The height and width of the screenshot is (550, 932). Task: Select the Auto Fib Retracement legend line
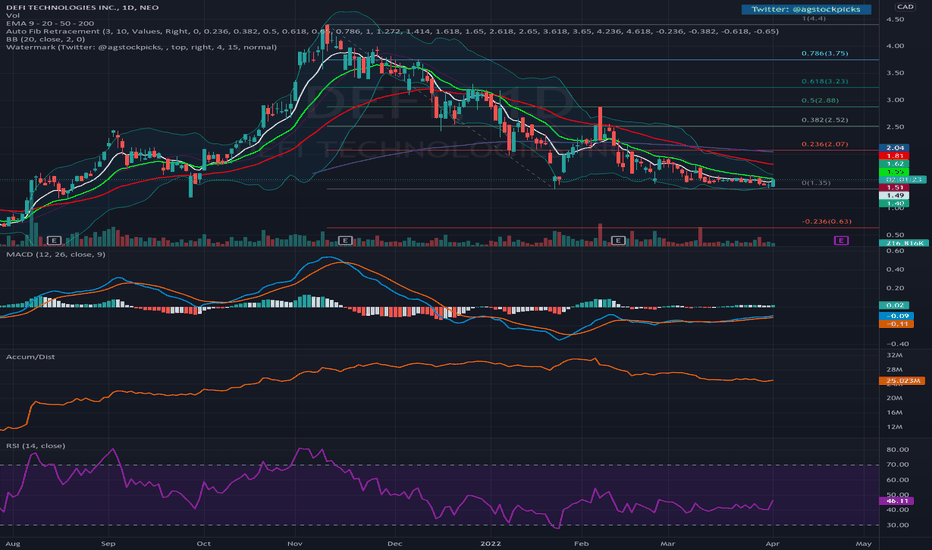click(x=392, y=31)
